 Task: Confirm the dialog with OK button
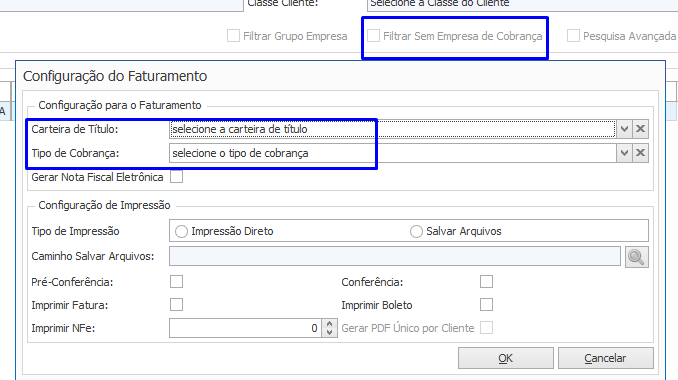(x=505, y=358)
